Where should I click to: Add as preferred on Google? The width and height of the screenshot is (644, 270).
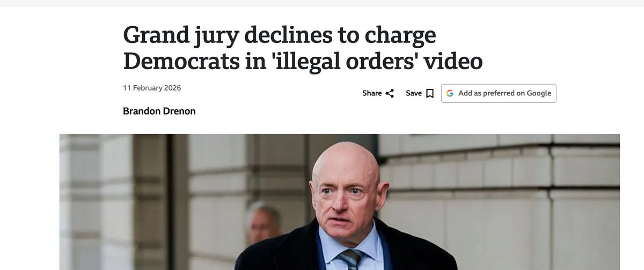[x=499, y=93]
